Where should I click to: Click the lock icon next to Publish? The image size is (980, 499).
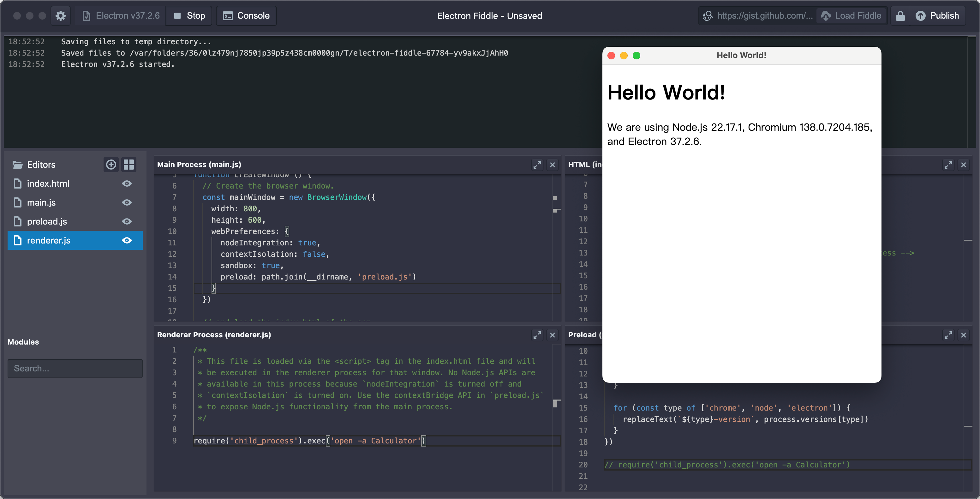pos(900,15)
